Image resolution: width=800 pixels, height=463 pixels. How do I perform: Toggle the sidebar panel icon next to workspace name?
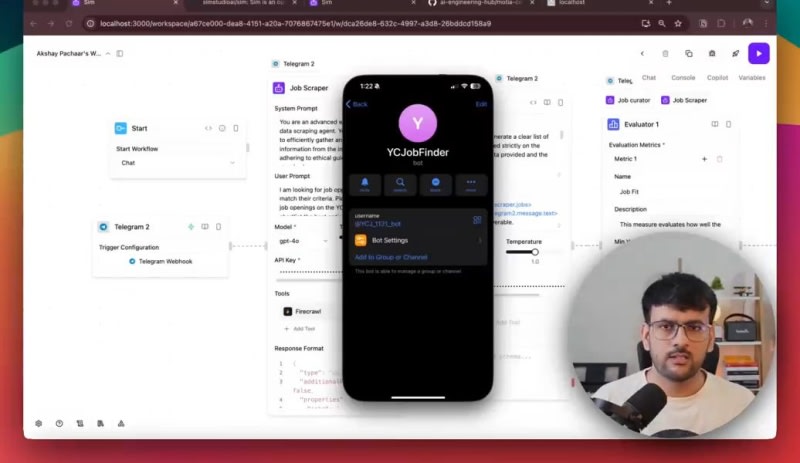tap(120, 53)
